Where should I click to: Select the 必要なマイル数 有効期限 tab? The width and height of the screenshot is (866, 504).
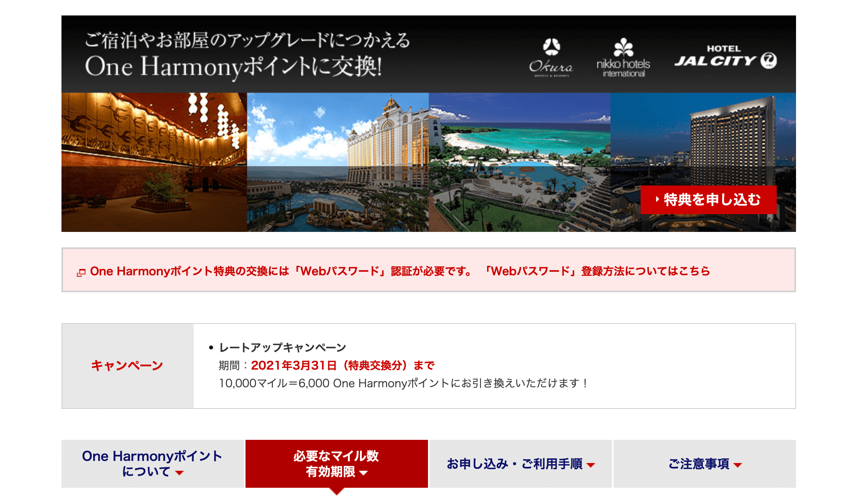tap(336, 464)
